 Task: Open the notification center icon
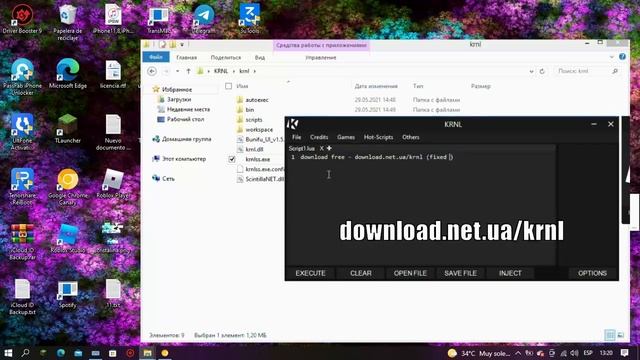click(624, 353)
